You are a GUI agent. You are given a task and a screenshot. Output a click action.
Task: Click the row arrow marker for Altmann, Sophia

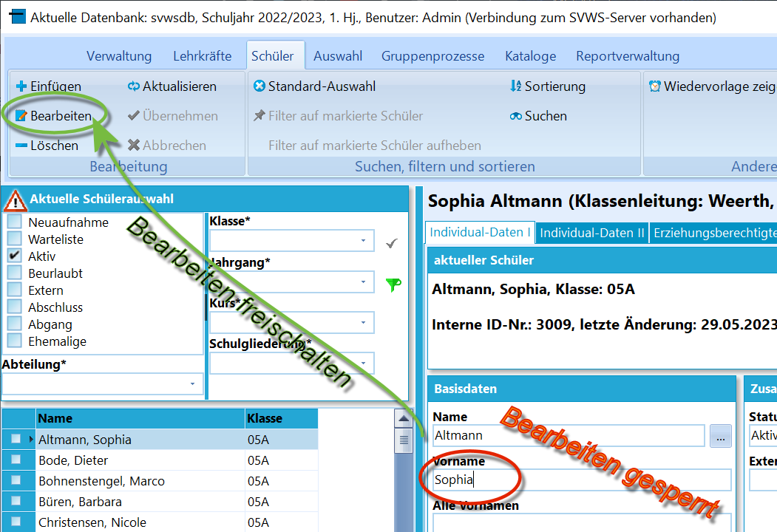(x=31, y=439)
